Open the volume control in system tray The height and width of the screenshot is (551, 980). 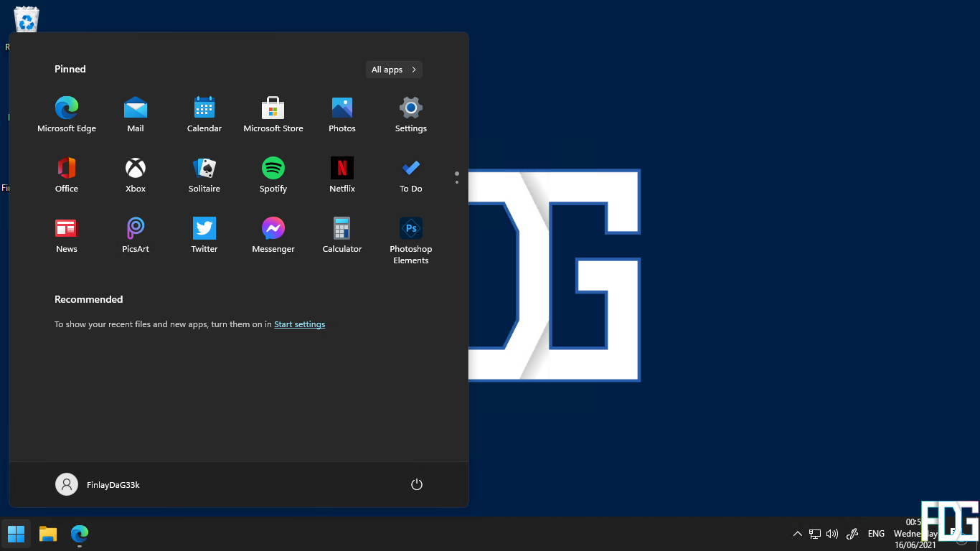(832, 534)
